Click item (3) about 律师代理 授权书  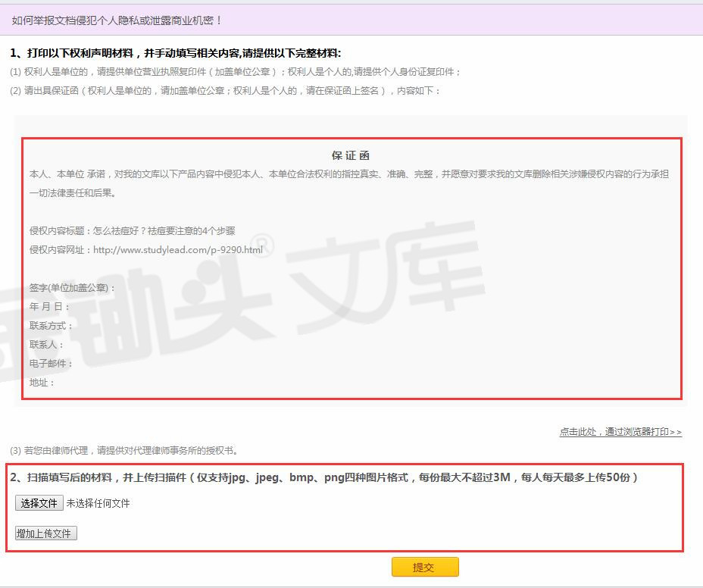(124, 450)
